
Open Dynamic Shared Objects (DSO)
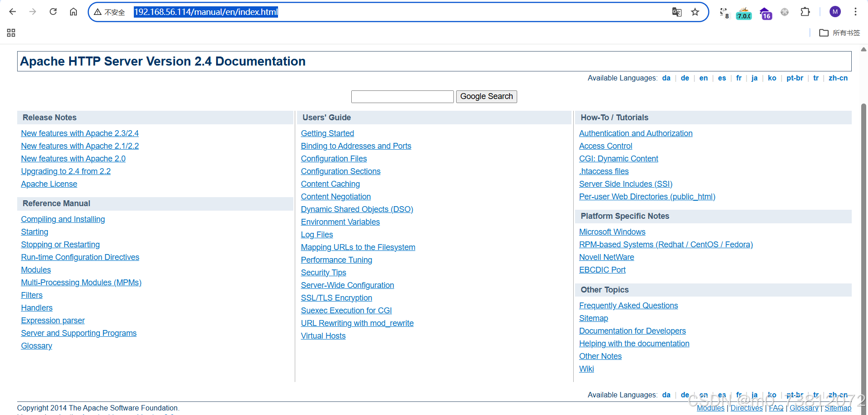coord(357,209)
